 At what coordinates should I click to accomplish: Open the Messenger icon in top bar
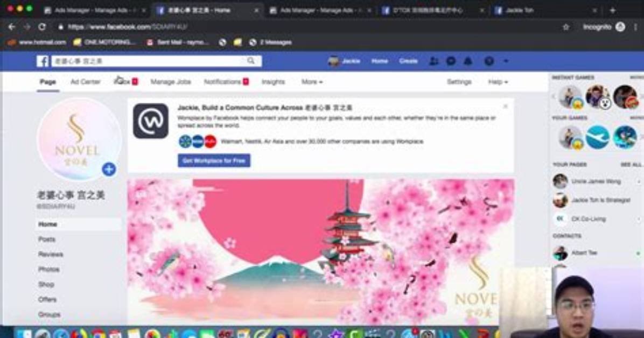coord(451,61)
